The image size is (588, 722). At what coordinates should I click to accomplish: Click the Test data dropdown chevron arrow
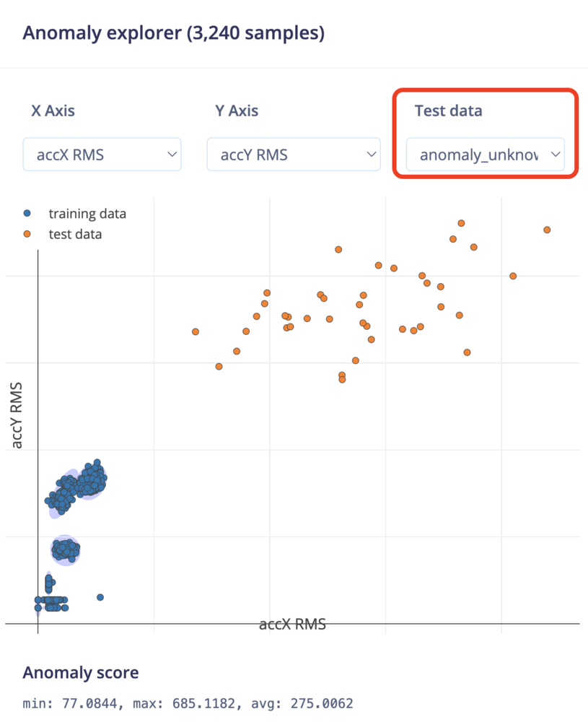tap(556, 155)
